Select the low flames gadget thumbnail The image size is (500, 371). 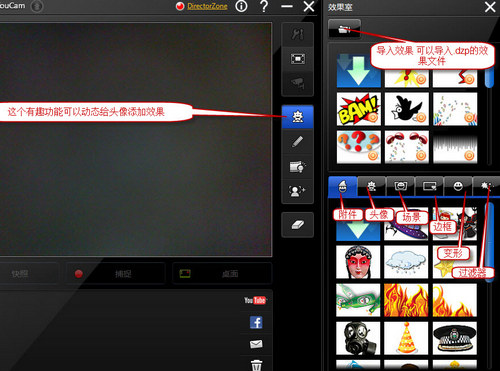pyautogui.click(x=455, y=300)
